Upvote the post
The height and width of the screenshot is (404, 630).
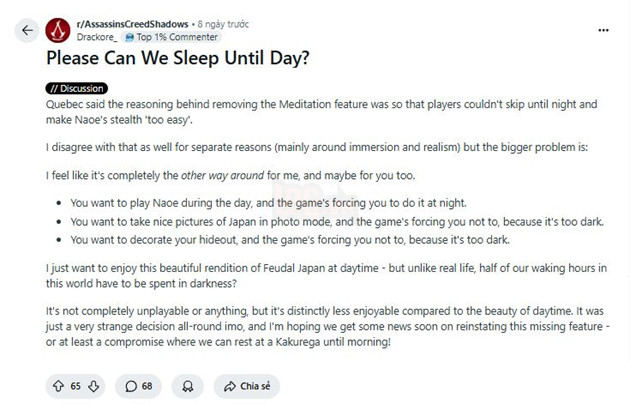coord(57,386)
